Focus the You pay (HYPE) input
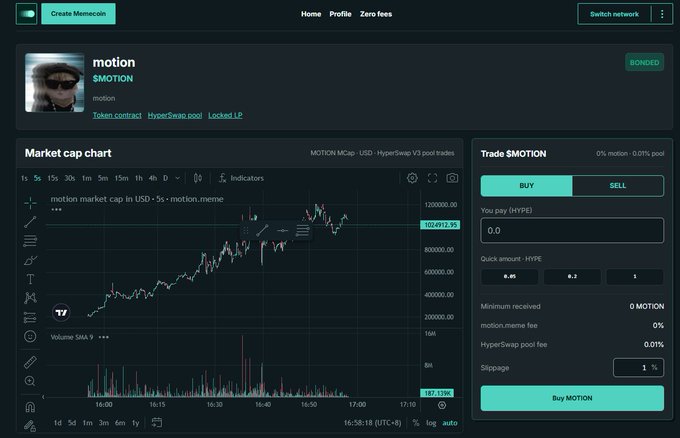The width and height of the screenshot is (680, 438). click(572, 230)
